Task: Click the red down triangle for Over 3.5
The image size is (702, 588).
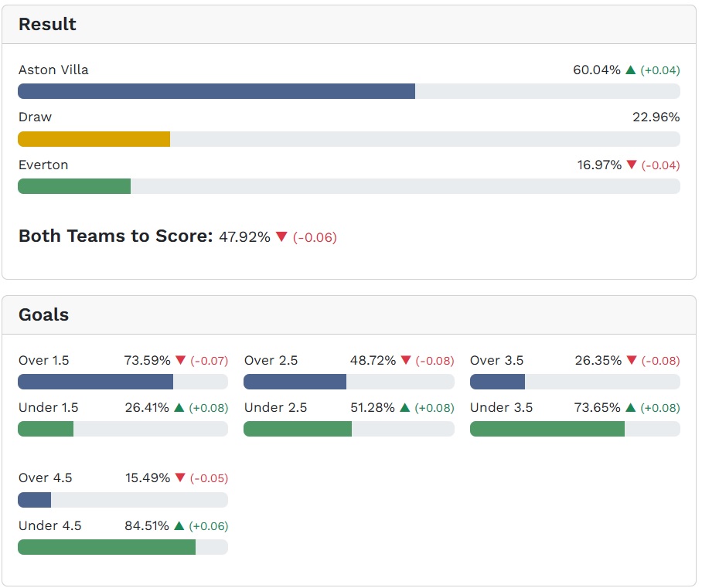Action: (x=632, y=360)
